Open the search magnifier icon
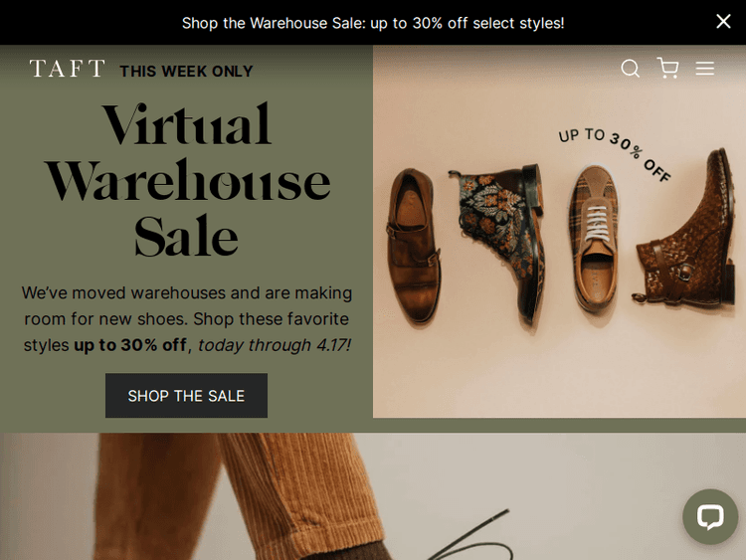Viewport: 746px width, 560px height. pos(630,68)
